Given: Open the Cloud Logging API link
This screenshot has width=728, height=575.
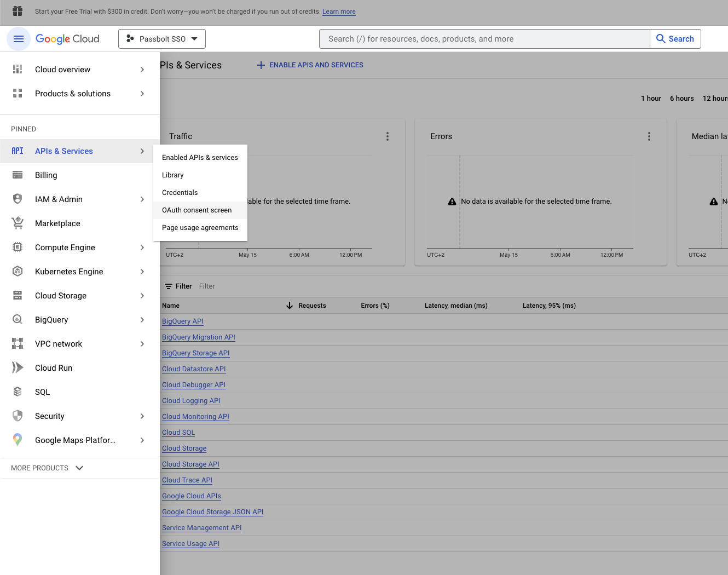Looking at the screenshot, I should [x=191, y=401].
